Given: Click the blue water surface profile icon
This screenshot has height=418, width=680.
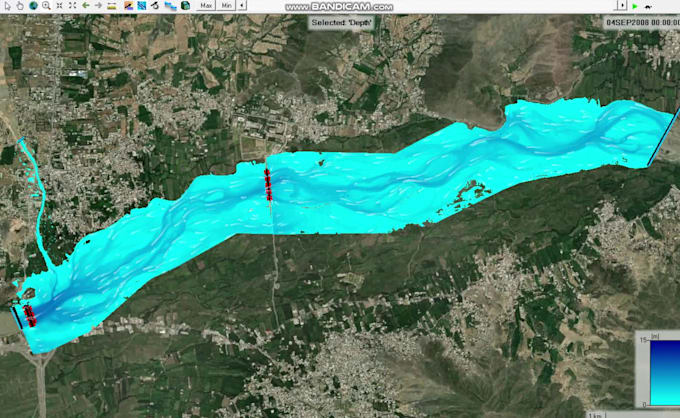Looking at the screenshot, I should coord(170,5).
